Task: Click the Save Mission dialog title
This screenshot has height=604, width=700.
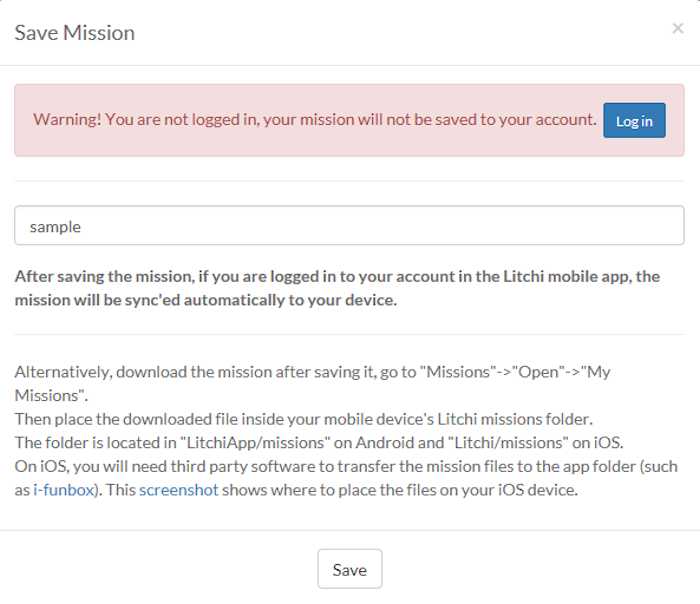Action: click(74, 33)
